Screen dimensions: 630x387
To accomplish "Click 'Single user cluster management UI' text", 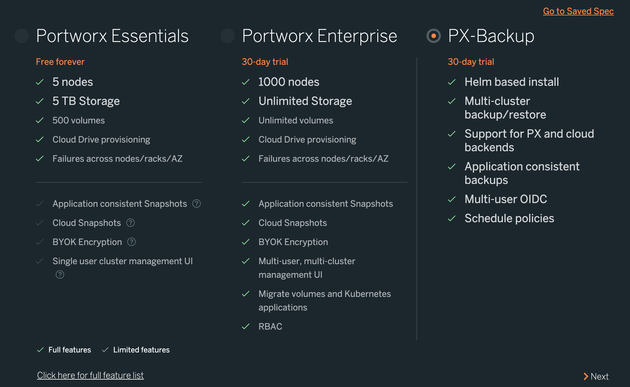I will 123,261.
